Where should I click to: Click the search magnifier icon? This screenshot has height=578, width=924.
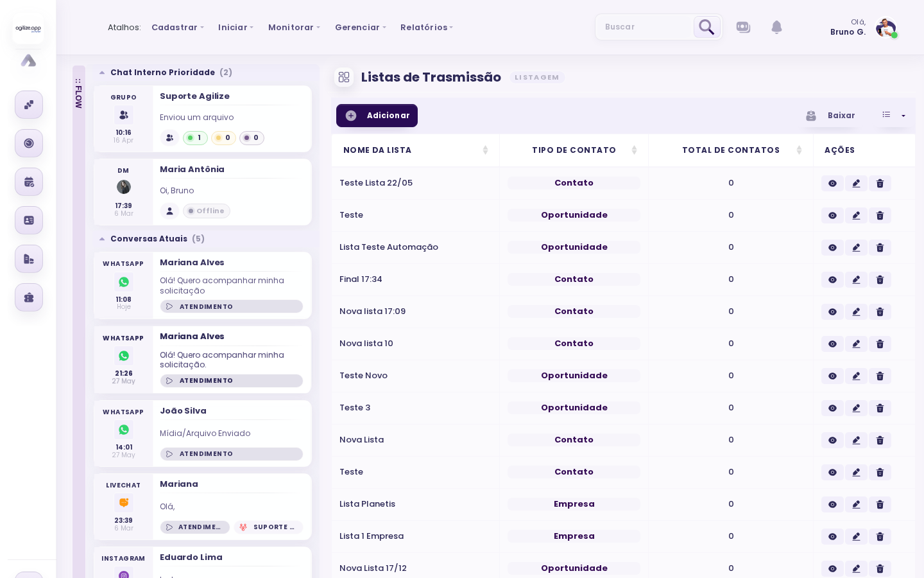[x=706, y=27]
